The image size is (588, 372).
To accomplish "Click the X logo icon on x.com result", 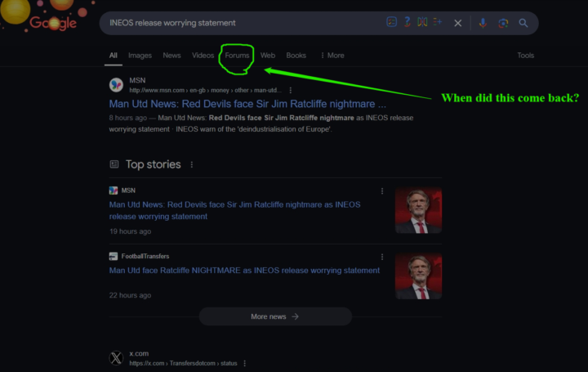I will [x=116, y=358].
